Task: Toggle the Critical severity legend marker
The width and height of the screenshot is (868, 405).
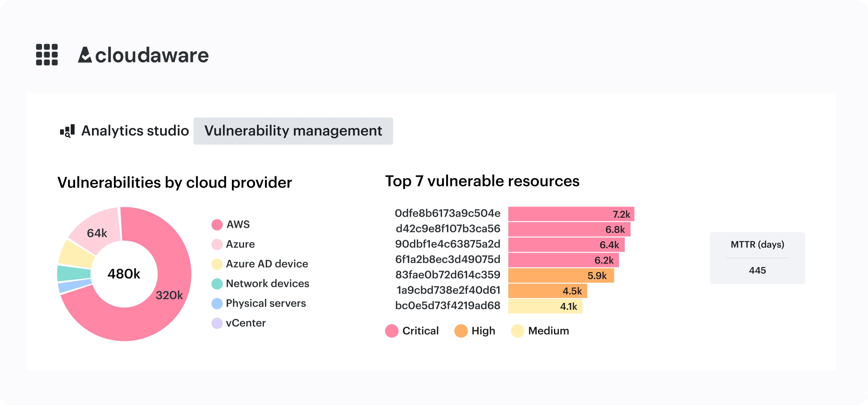Action: 391,331
